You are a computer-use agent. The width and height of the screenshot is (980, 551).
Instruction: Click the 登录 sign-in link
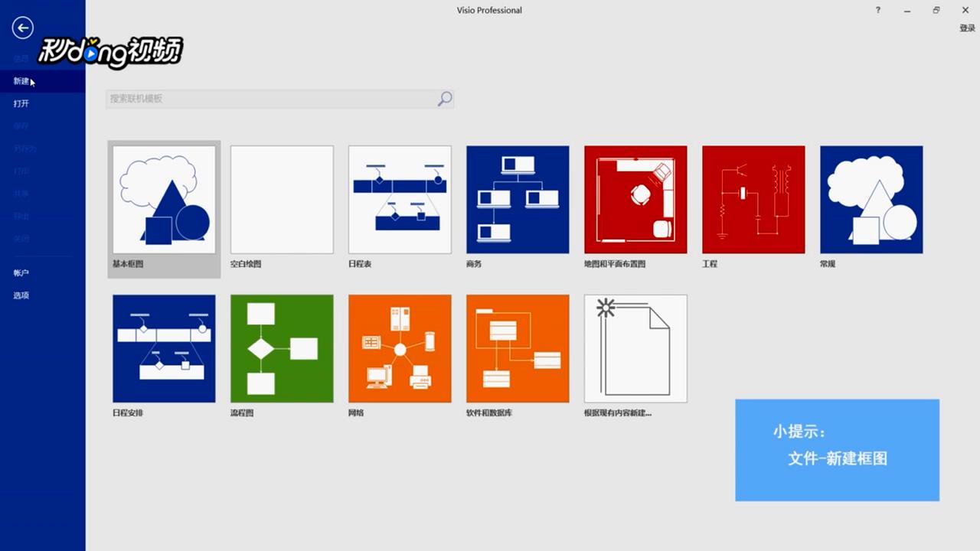point(967,28)
